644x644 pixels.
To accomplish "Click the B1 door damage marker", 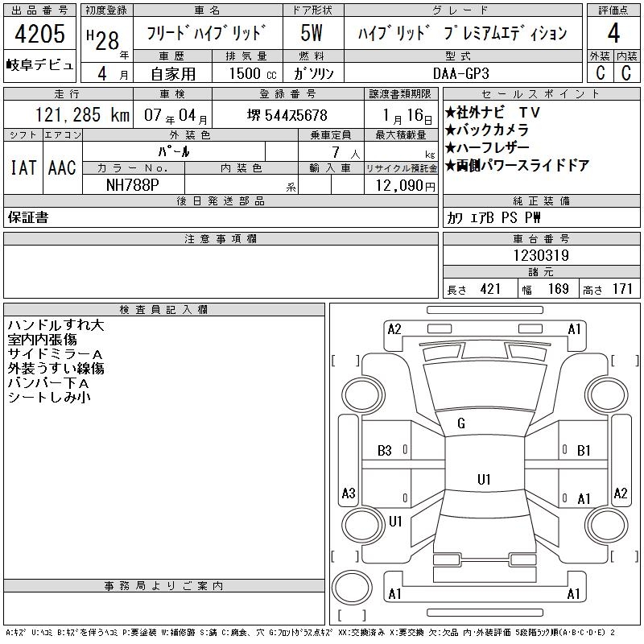I will (584, 451).
